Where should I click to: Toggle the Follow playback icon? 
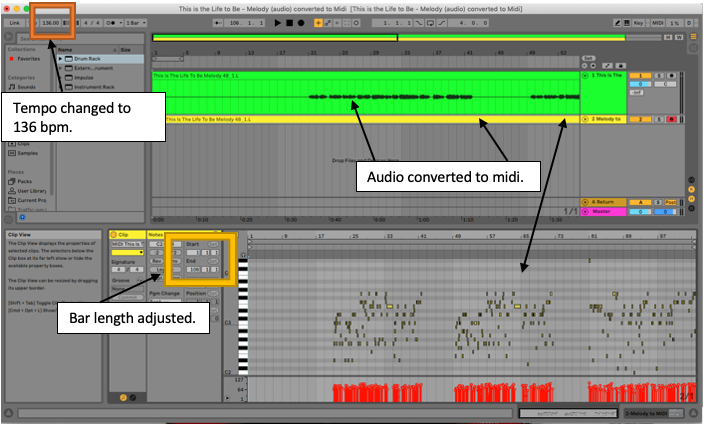click(x=218, y=23)
